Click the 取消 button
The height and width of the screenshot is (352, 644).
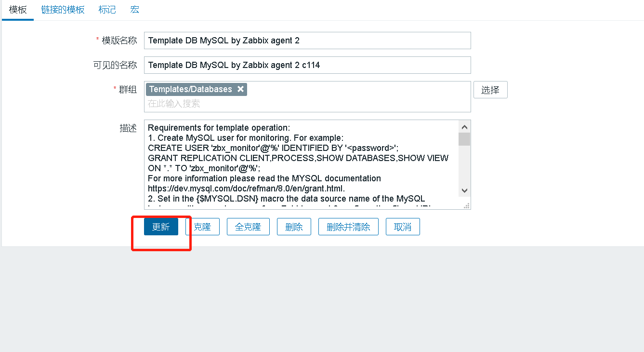[403, 227]
